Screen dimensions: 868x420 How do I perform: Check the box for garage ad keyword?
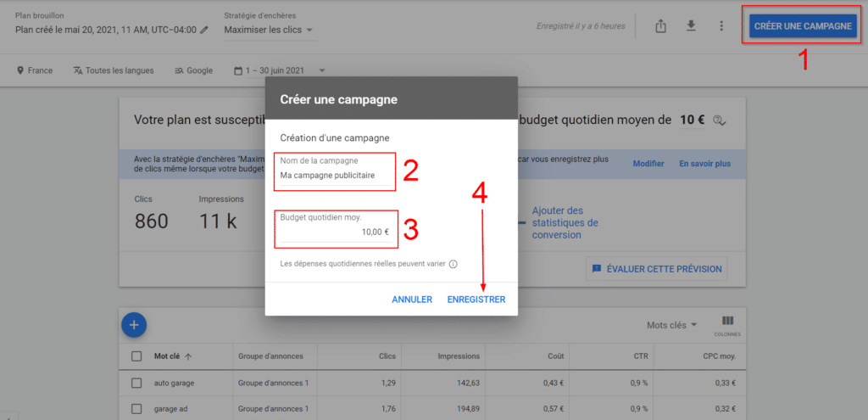[x=136, y=410]
